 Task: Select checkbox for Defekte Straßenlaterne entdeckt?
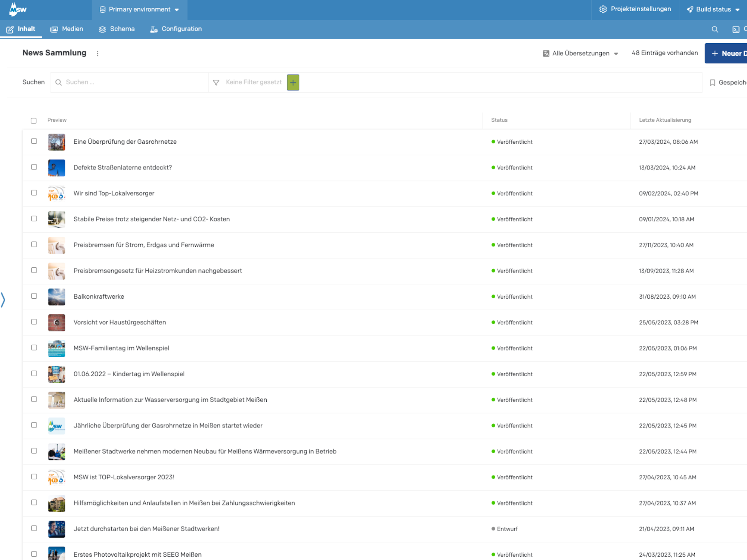click(x=34, y=167)
